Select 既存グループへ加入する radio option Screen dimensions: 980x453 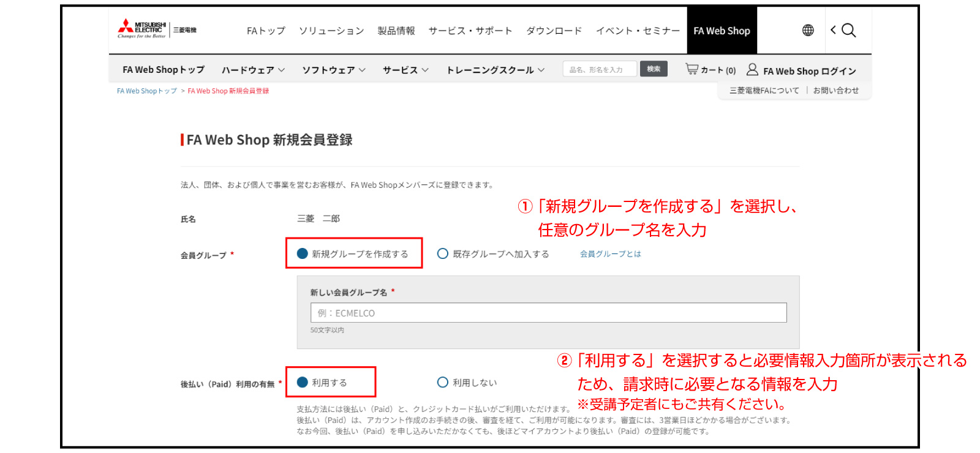click(x=443, y=253)
